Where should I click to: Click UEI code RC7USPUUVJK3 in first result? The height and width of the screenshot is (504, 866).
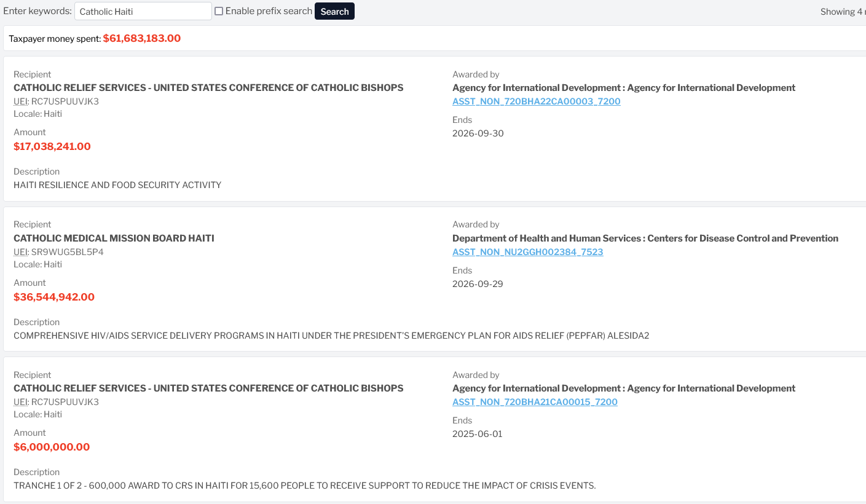click(65, 101)
